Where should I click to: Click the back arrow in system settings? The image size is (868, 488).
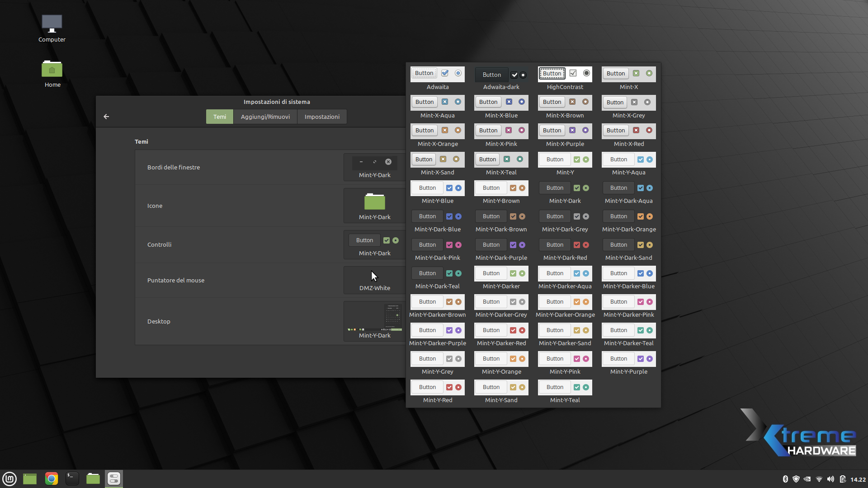106,117
